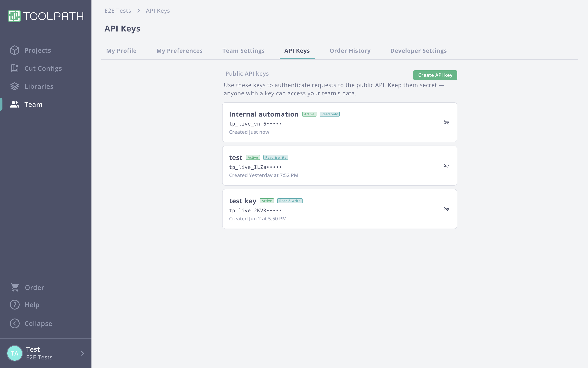The width and height of the screenshot is (588, 368).
Task: Open Projects sidebar label
Action: [38, 50]
